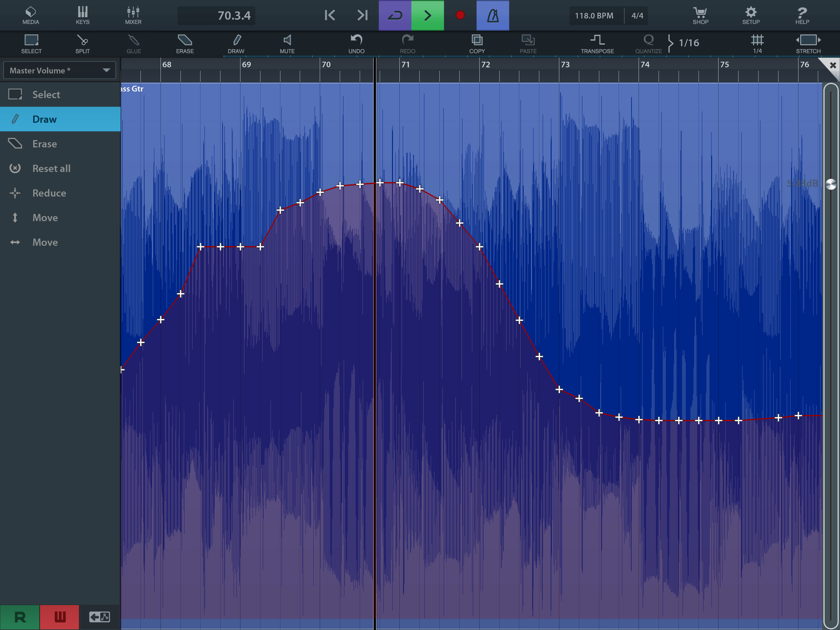Choose the Erase tool in top toolbar
This screenshot has width=840, height=630.
[184, 44]
